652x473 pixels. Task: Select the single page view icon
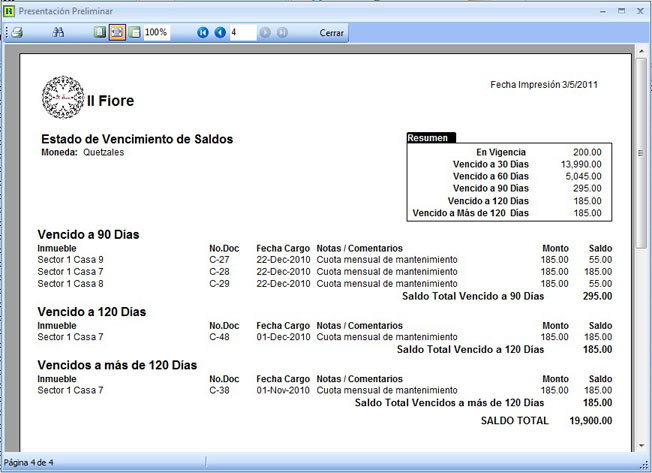pyautogui.click(x=99, y=32)
